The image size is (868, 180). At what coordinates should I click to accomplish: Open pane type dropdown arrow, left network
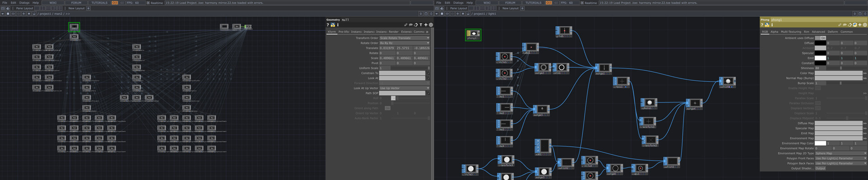pyautogui.click(x=3, y=14)
